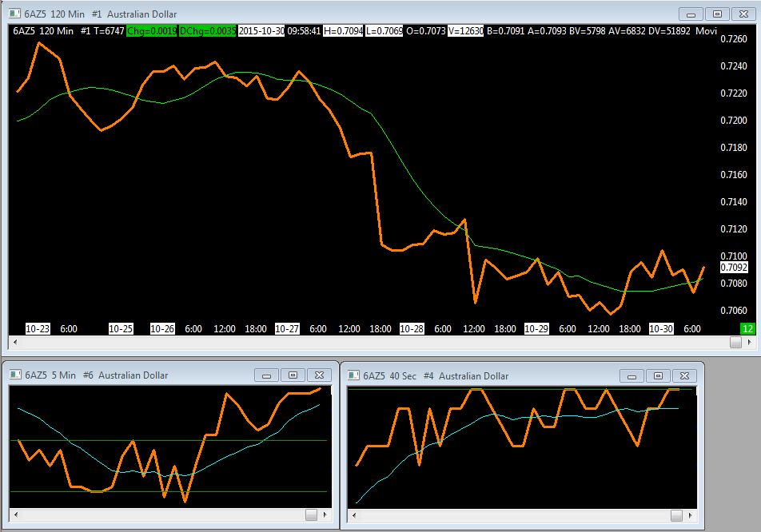
Task: Minimize the 6AZ5 5 Min chart window
Action: click(266, 375)
